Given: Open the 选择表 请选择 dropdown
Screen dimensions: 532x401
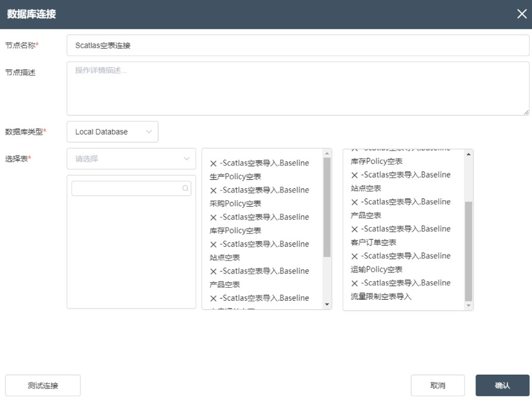Looking at the screenshot, I should pyautogui.click(x=131, y=158).
